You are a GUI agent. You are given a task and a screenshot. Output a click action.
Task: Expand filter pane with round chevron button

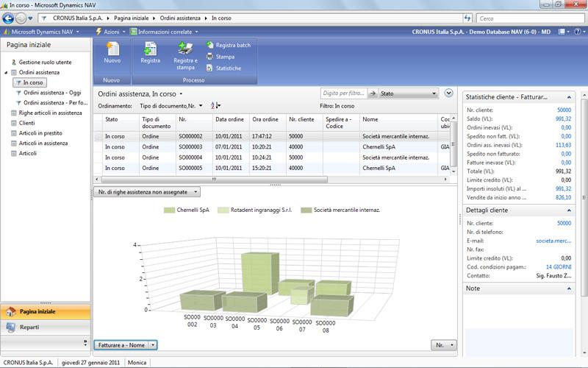click(448, 93)
